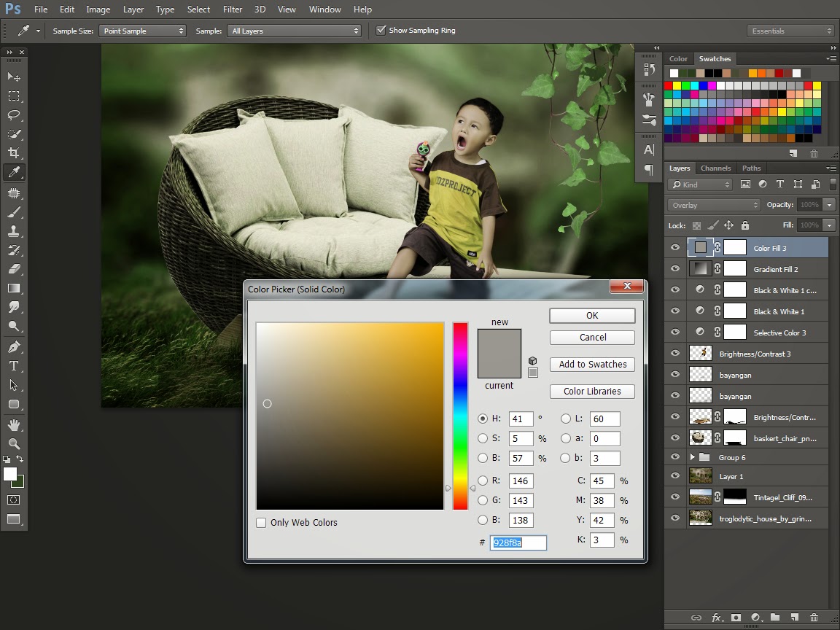Uncheck Show Sampling Ring option
The image size is (840, 630).
pyautogui.click(x=381, y=31)
